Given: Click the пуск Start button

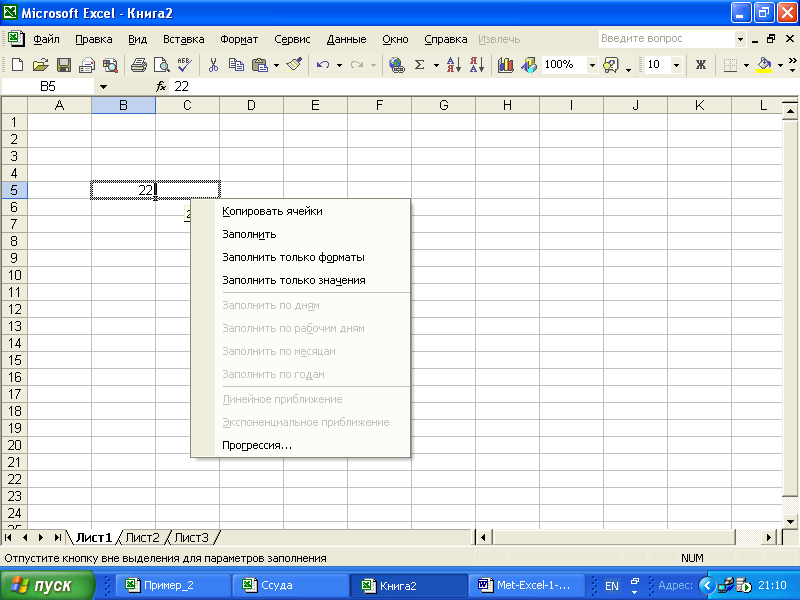Looking at the screenshot, I should tap(47, 585).
